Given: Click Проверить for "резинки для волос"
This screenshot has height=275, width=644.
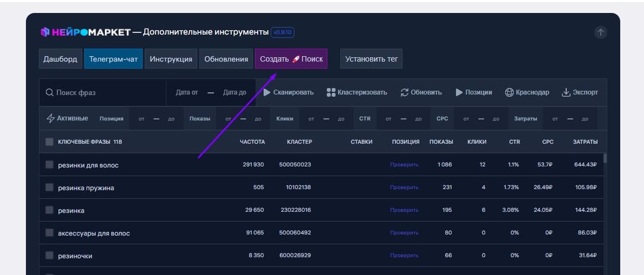Looking at the screenshot, I should point(404,165).
